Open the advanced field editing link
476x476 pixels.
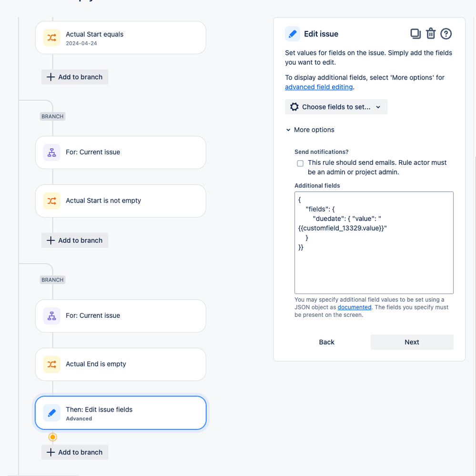click(319, 87)
